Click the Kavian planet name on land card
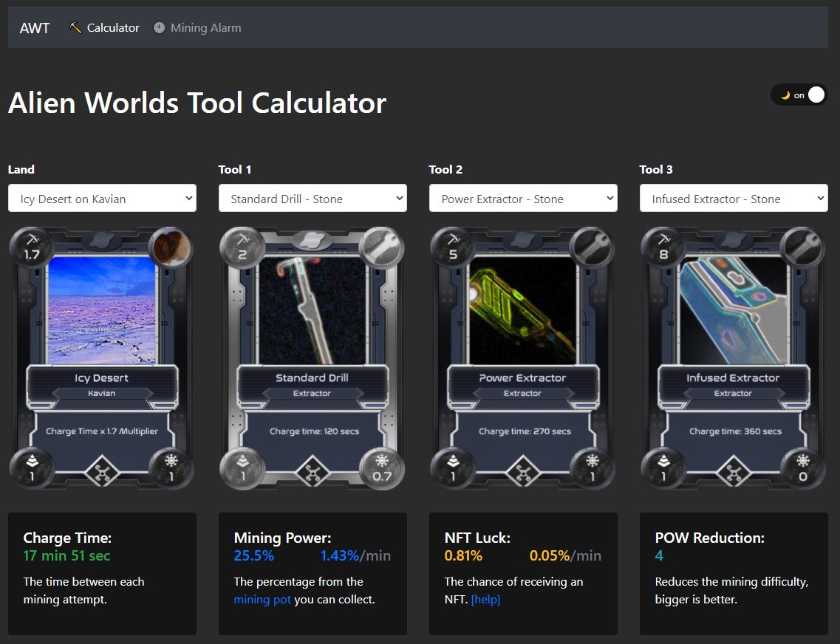The width and height of the screenshot is (840, 644). pyautogui.click(x=102, y=393)
